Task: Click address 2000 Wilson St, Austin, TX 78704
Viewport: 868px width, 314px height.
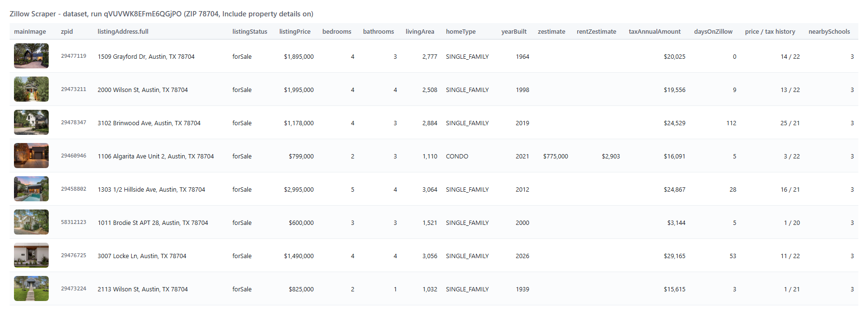Action: pyautogui.click(x=143, y=90)
